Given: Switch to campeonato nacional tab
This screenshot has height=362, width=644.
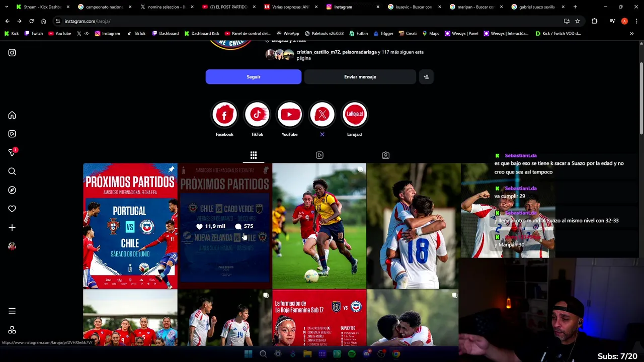Looking at the screenshot, I should tap(105, 7).
